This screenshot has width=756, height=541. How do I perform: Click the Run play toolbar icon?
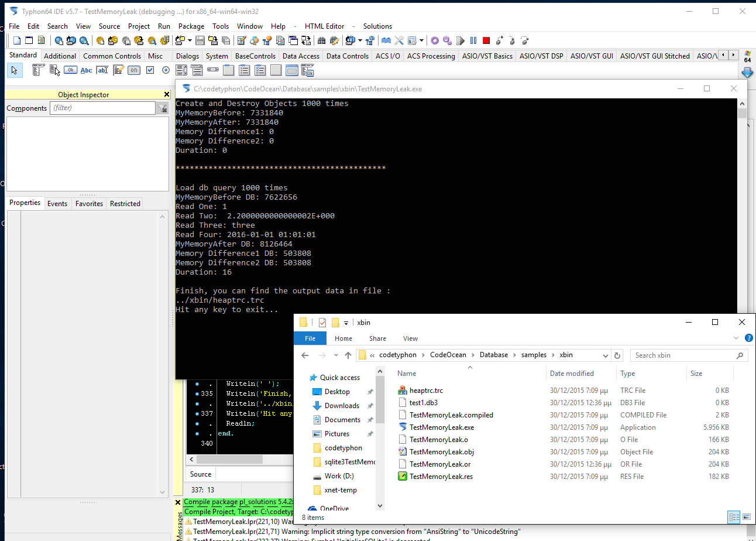pos(461,40)
